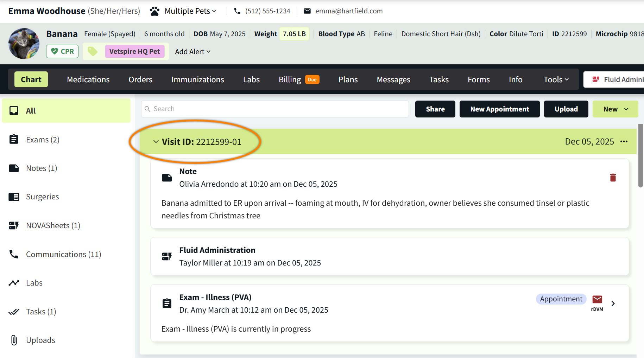Image resolution: width=644 pixels, height=358 pixels.
Task: Click the yellow tag icon
Action: (93, 51)
